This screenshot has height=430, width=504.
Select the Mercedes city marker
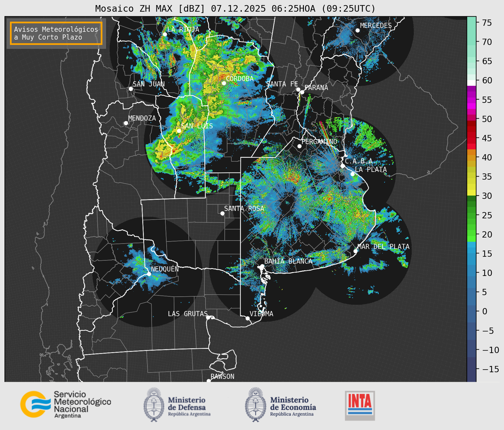(x=357, y=30)
